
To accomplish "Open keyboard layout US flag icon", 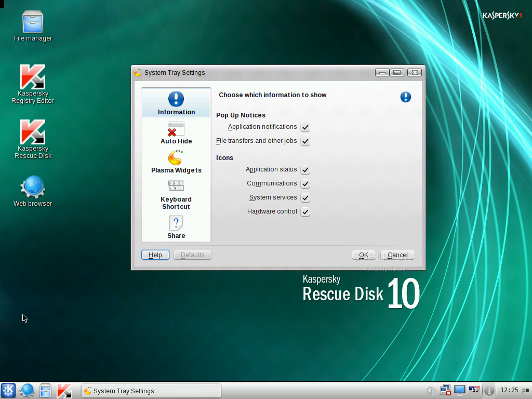I will pos(474,390).
